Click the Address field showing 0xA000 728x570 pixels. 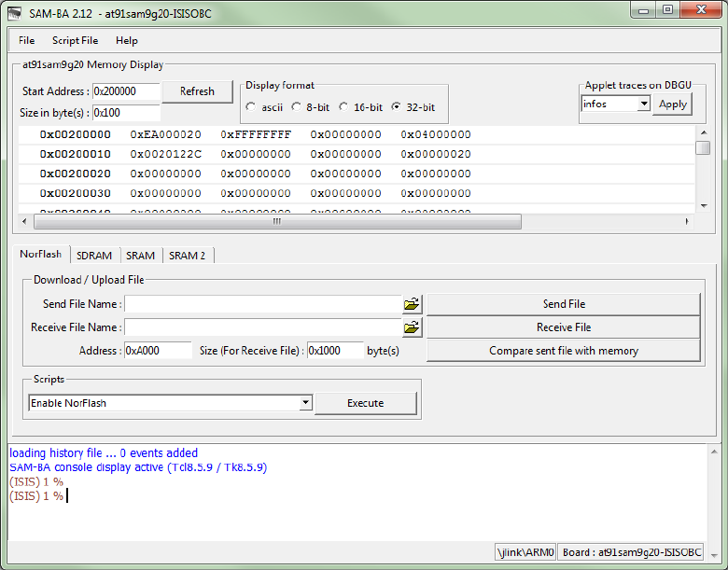click(158, 351)
